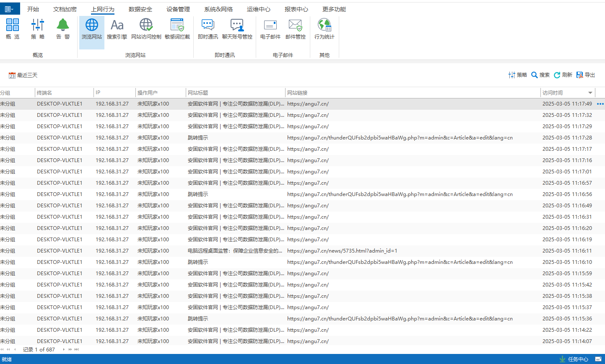The image size is (605, 364).
Task: Select the 搜索引擎 ribbon icon
Action: coord(117,29)
